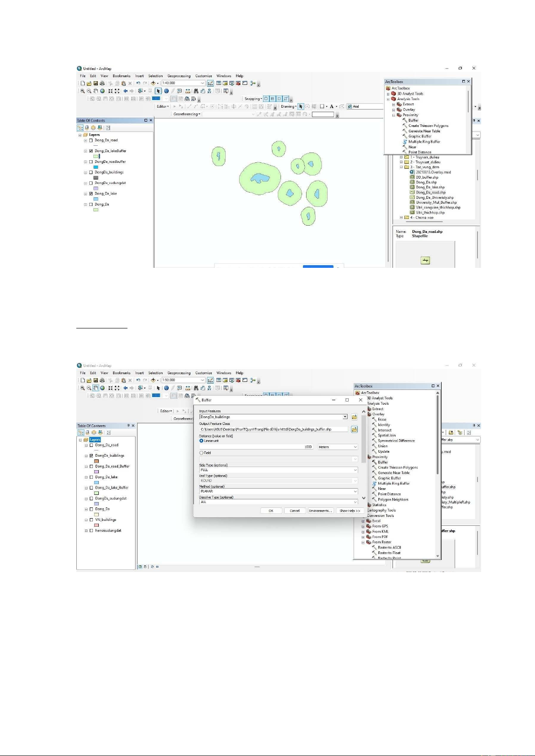Select Dong_Da_Univeristy.shp shapefile in Catalog
The width and height of the screenshot is (535, 756).
click(434, 197)
